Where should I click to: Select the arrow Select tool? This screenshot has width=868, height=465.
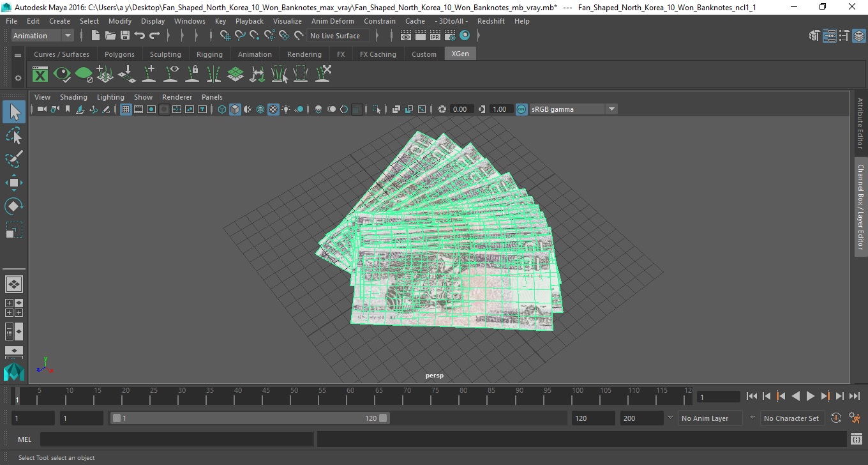pyautogui.click(x=14, y=112)
